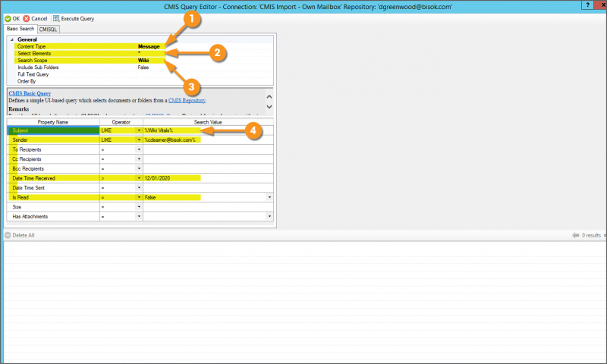The width and height of the screenshot is (607, 364).
Task: Open the Is Read search value dropdown
Action: tap(269, 197)
